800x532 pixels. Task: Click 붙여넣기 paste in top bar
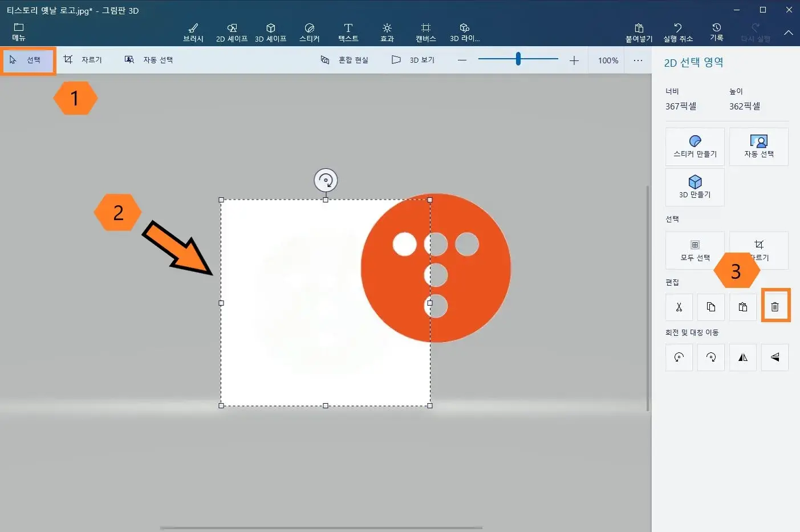point(639,33)
